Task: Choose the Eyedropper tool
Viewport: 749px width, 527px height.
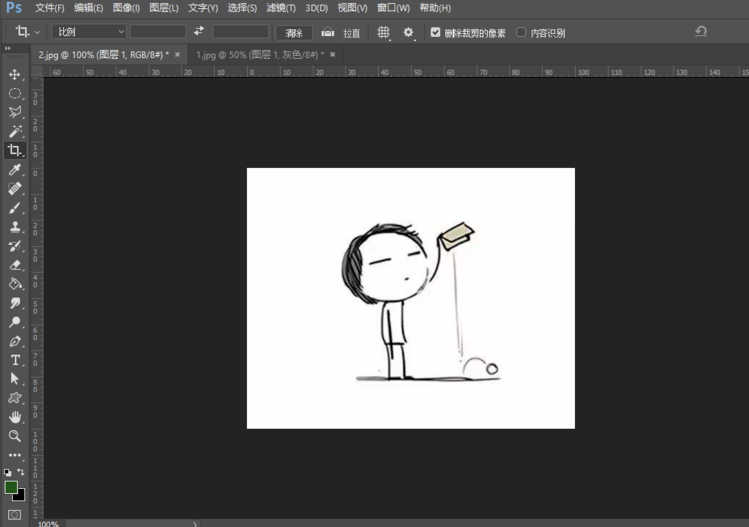Action: coord(15,170)
